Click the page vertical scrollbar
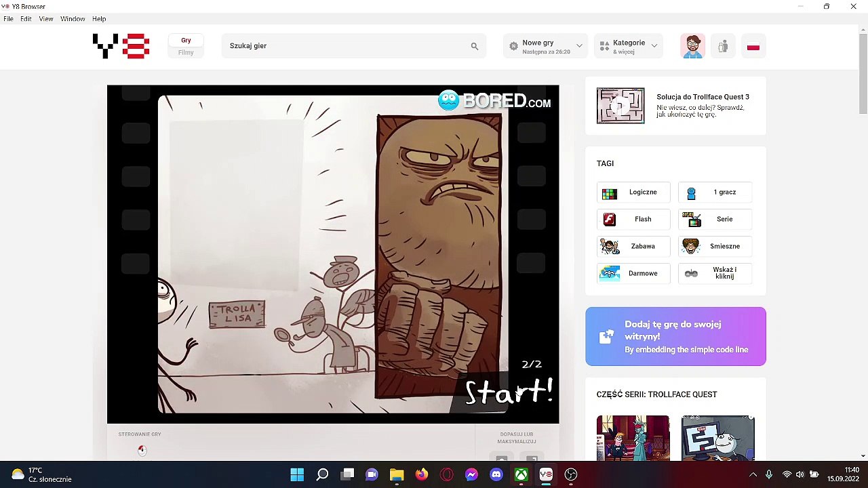 (863, 75)
